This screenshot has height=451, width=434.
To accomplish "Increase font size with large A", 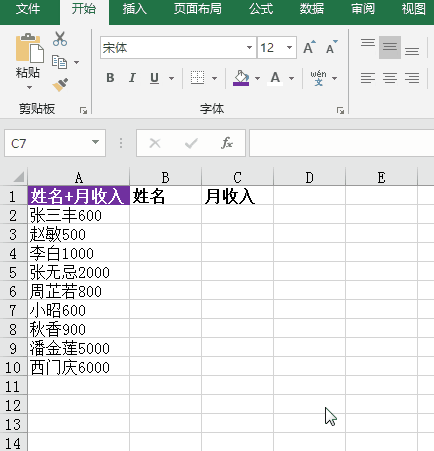I will [x=309, y=47].
